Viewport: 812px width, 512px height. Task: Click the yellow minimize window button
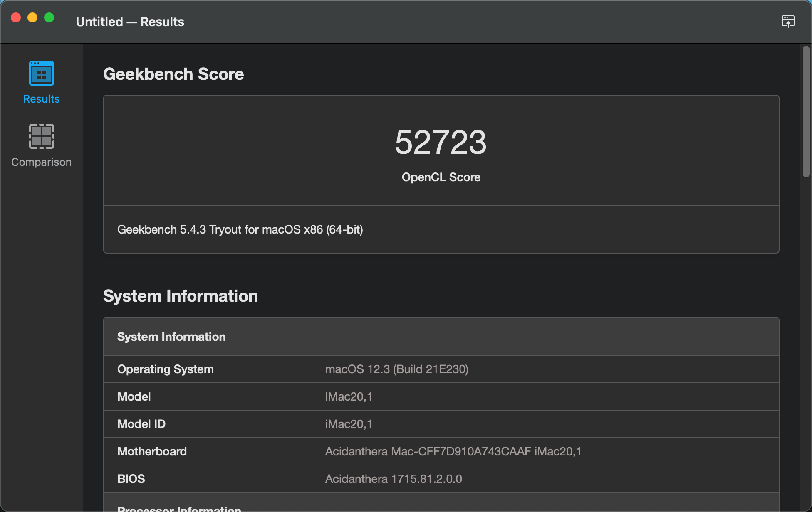[x=32, y=17]
